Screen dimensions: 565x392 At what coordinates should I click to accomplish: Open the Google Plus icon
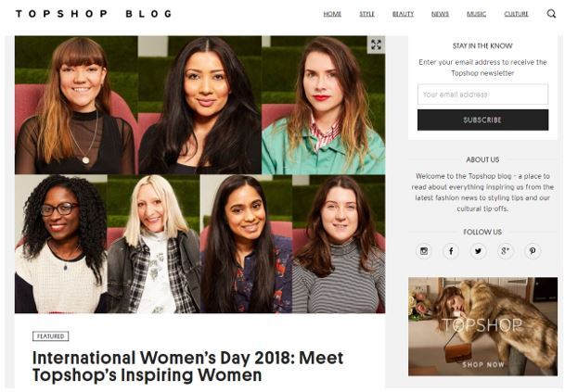[x=506, y=251]
